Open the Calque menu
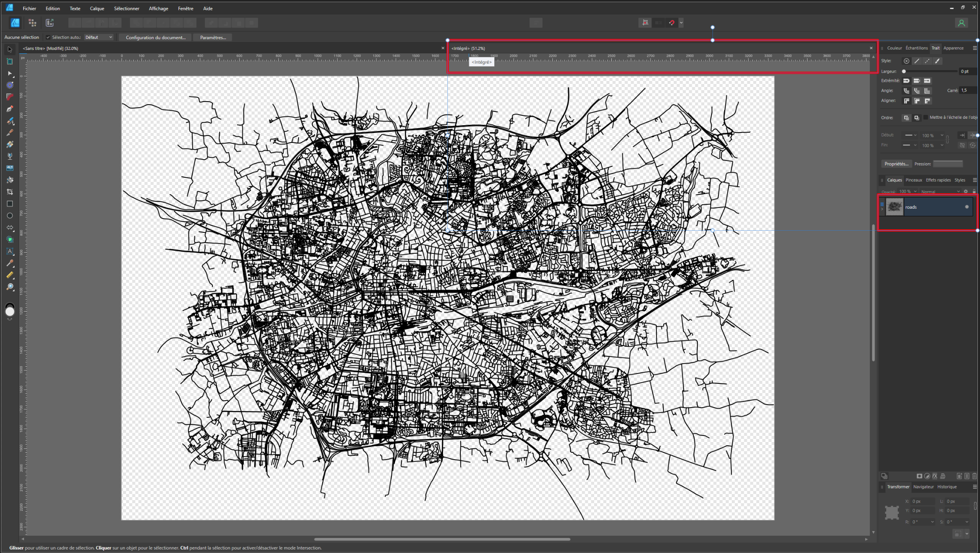The height and width of the screenshot is (553, 980). pyautogui.click(x=97, y=9)
